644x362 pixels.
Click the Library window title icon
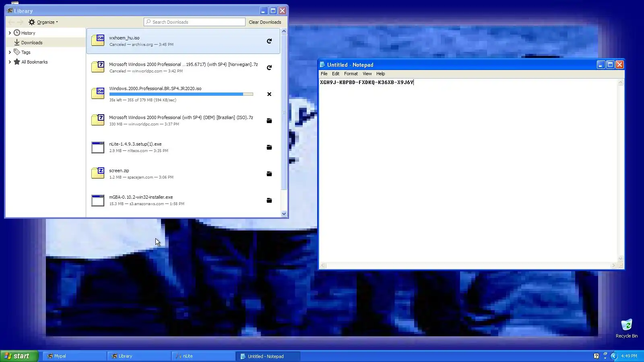(x=10, y=10)
